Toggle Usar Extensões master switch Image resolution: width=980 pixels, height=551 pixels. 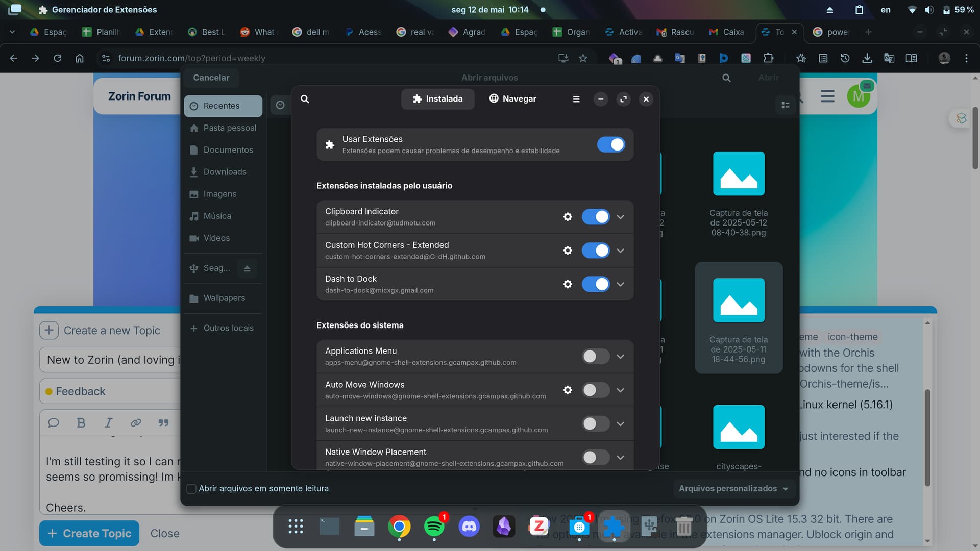tap(611, 145)
